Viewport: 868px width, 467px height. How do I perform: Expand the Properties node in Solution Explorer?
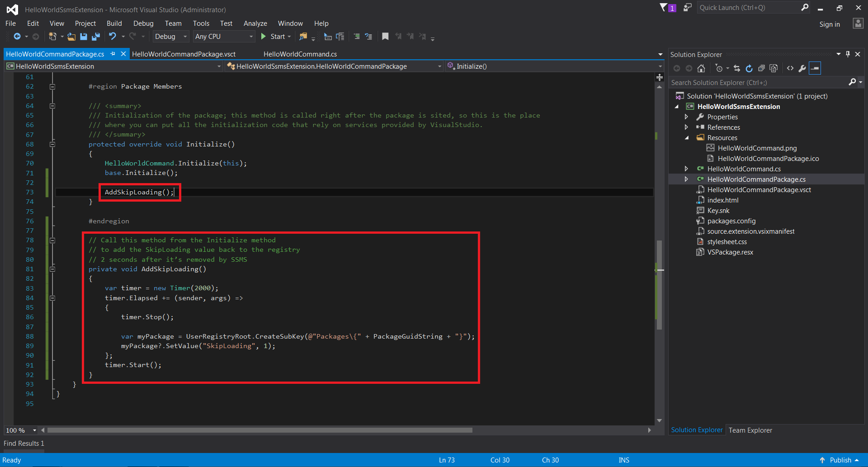point(686,117)
